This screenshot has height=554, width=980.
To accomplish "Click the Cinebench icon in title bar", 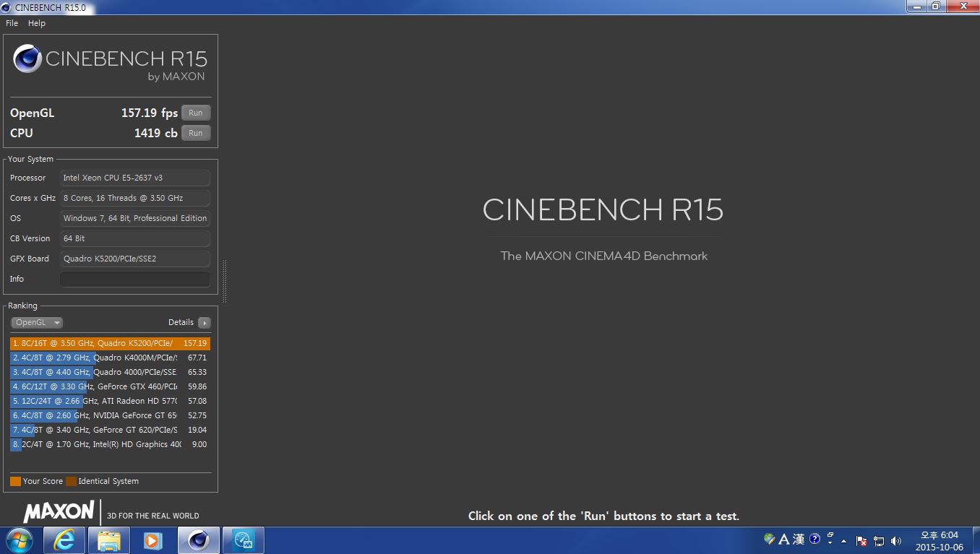I will point(7,7).
